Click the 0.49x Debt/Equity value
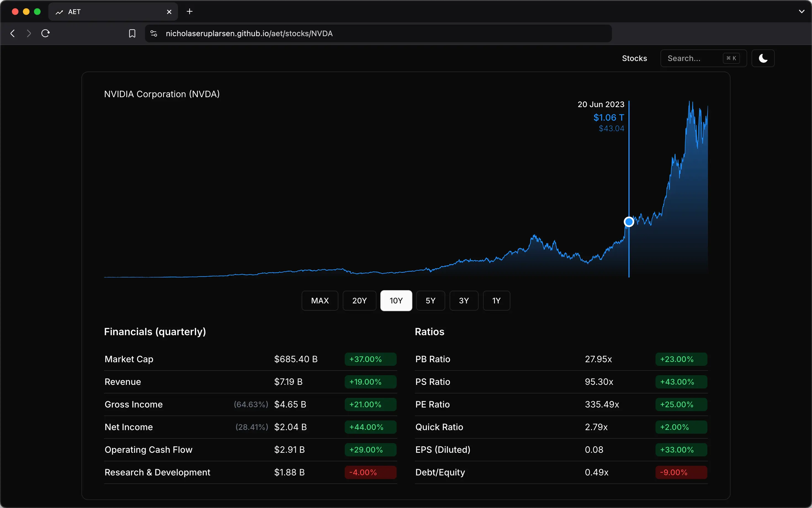The image size is (812, 508). (x=597, y=472)
